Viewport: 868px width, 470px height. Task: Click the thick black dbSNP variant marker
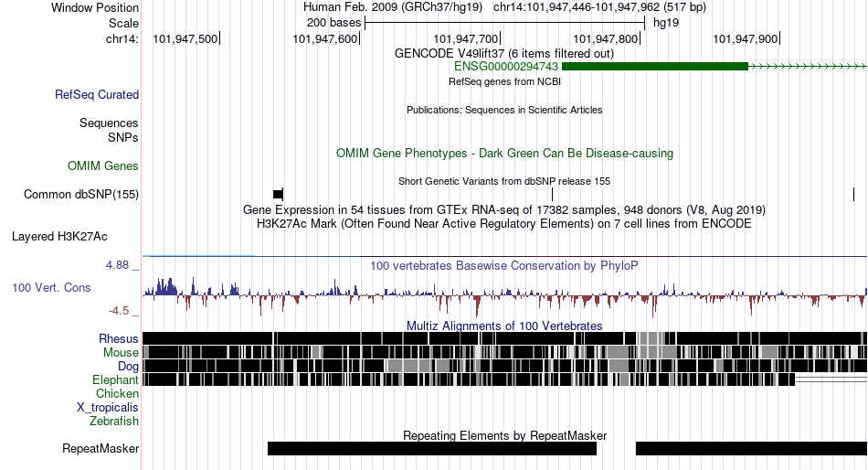click(x=278, y=194)
